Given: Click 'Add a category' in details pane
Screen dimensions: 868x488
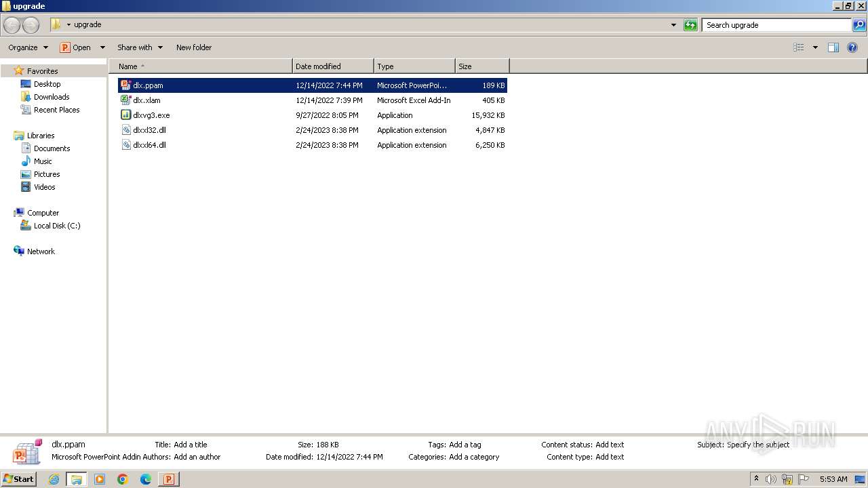Looking at the screenshot, I should click(x=474, y=457).
